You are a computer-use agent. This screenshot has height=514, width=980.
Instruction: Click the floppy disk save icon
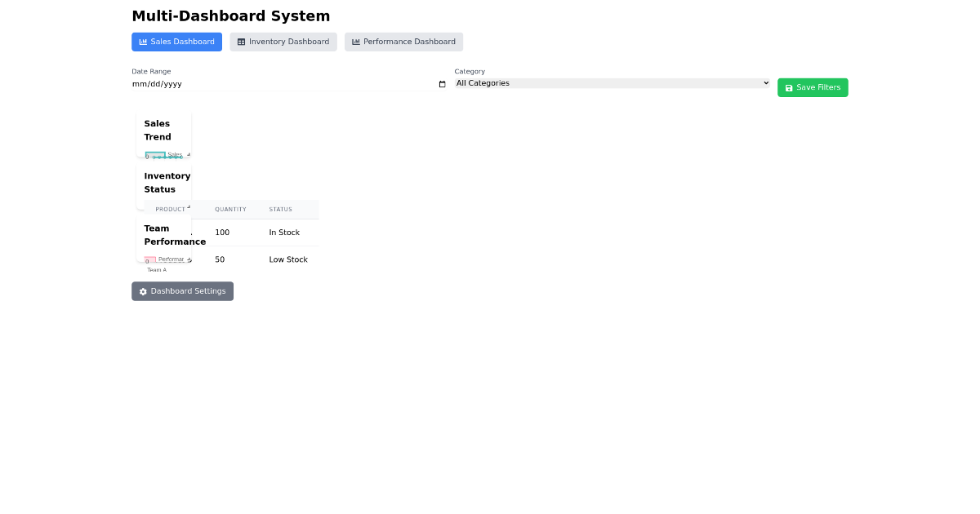coord(789,88)
